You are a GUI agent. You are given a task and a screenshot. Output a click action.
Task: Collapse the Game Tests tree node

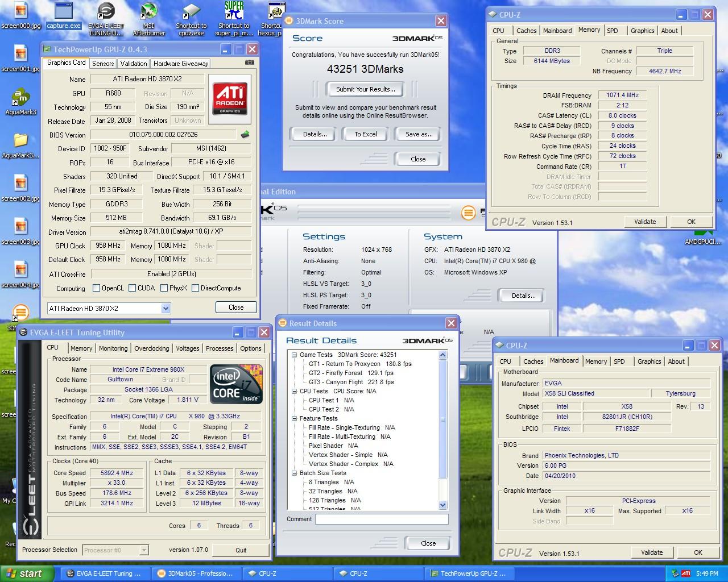point(295,355)
